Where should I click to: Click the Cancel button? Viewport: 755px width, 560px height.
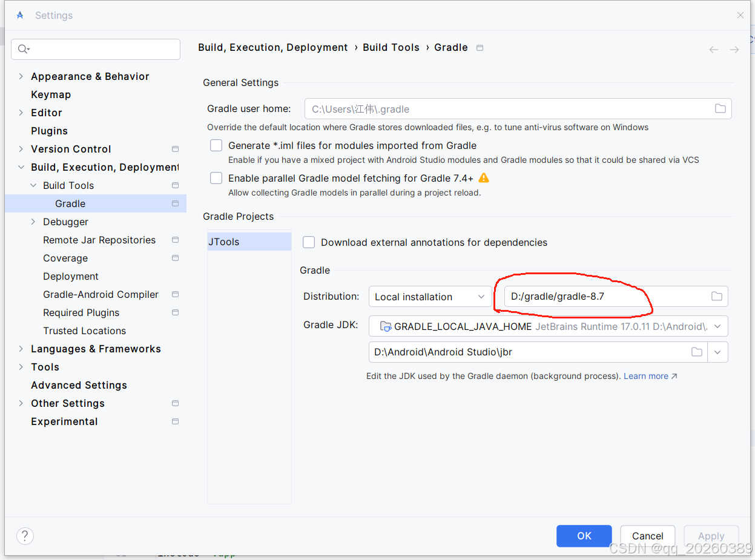coord(648,536)
